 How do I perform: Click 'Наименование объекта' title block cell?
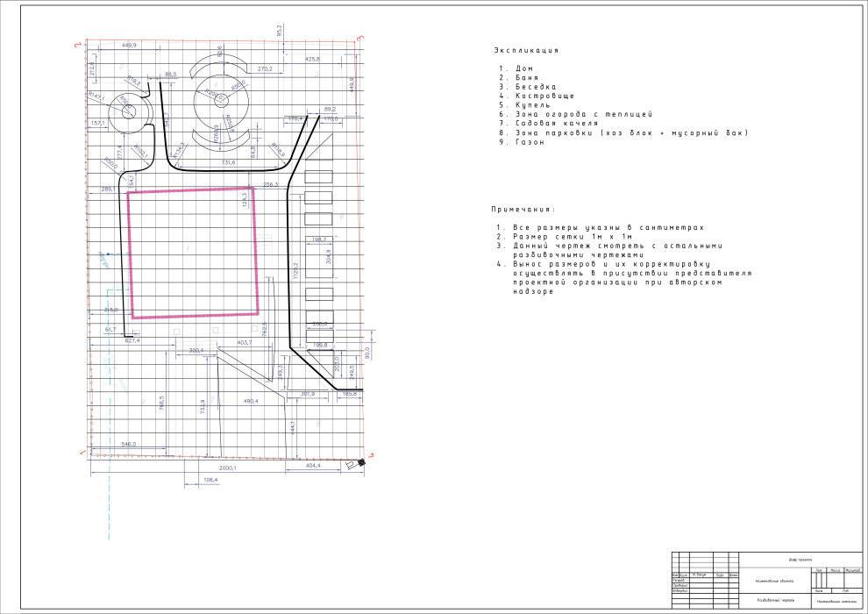pyautogui.click(x=775, y=581)
